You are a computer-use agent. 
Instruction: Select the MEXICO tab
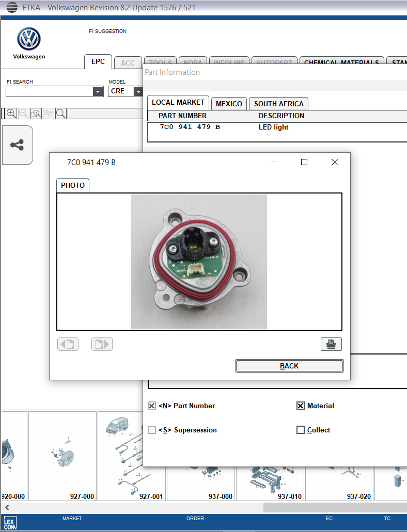point(229,104)
